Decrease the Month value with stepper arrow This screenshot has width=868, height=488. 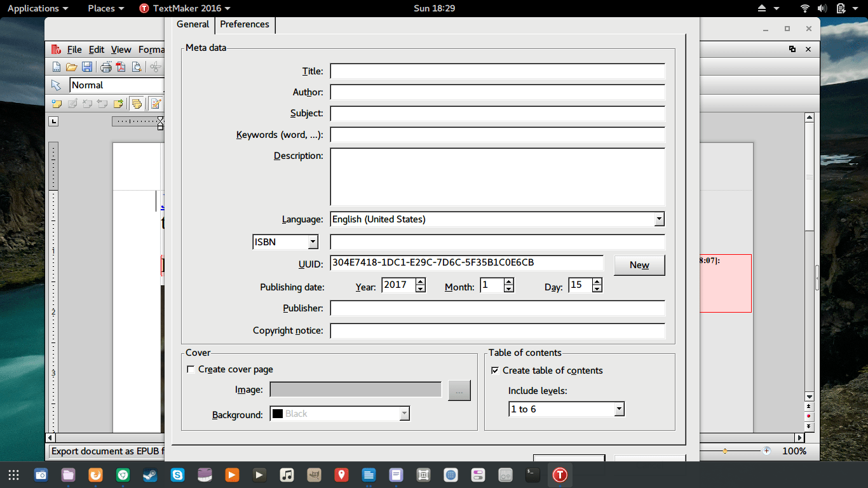click(x=508, y=289)
